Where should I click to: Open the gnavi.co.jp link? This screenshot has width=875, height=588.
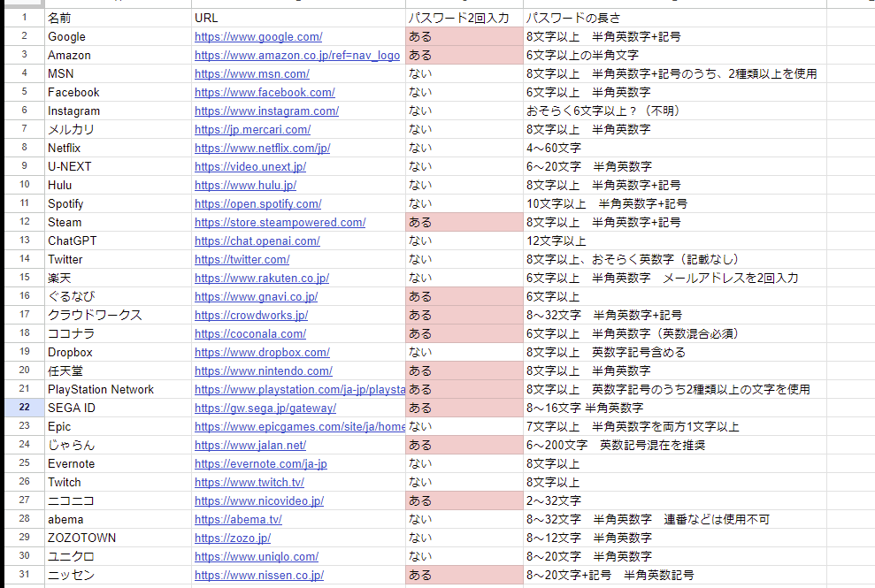(257, 297)
